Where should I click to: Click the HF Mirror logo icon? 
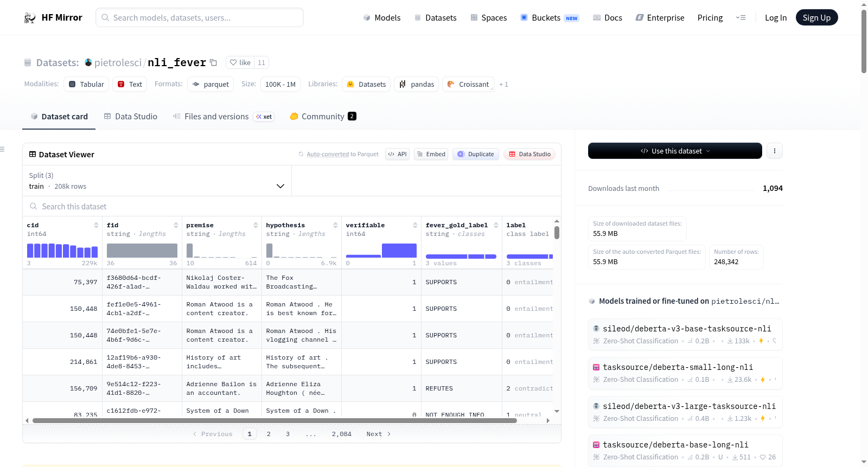pos(30,18)
